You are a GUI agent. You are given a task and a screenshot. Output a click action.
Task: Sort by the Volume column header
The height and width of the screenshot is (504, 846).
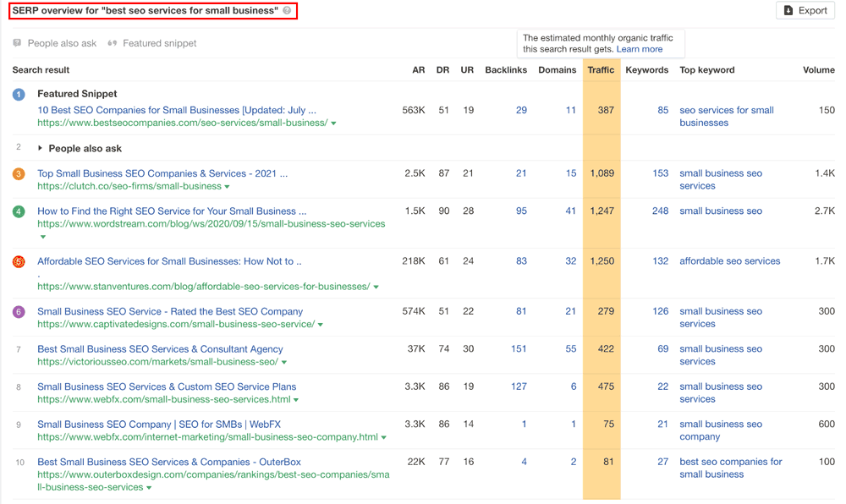(818, 70)
